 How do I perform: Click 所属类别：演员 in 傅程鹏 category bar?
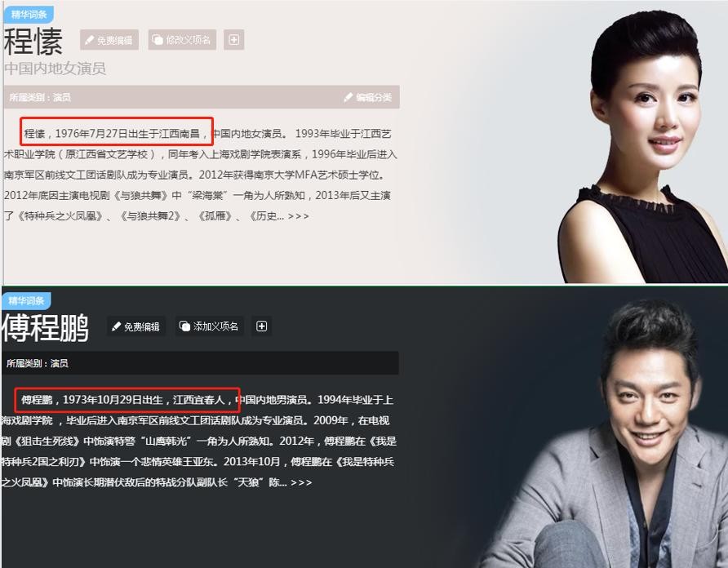(x=38, y=363)
